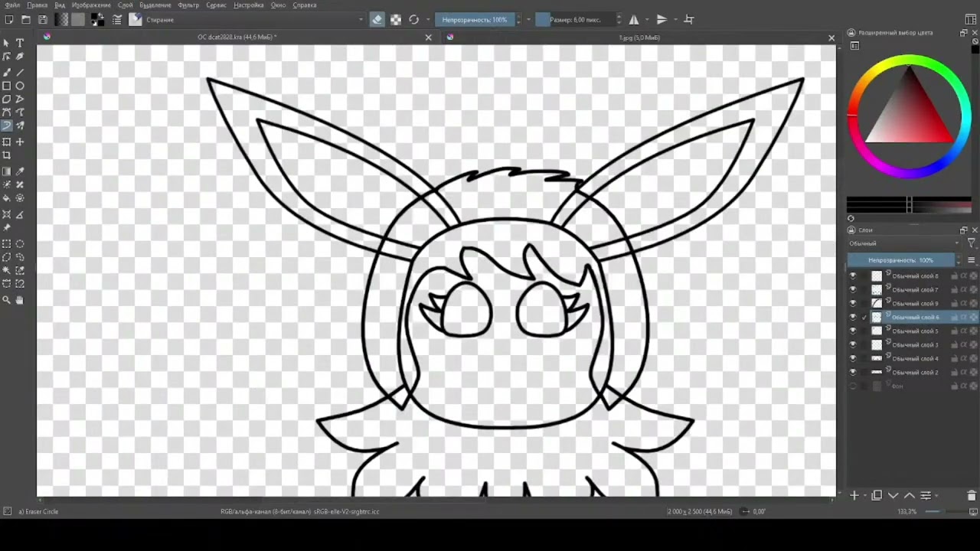Select the Gradient tool
The image size is (980, 551).
coord(7,171)
